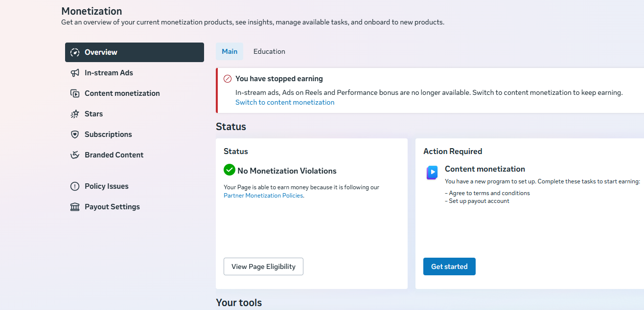The image size is (644, 310).
Task: Click the Overview gauge icon in sidebar
Action: (75, 52)
